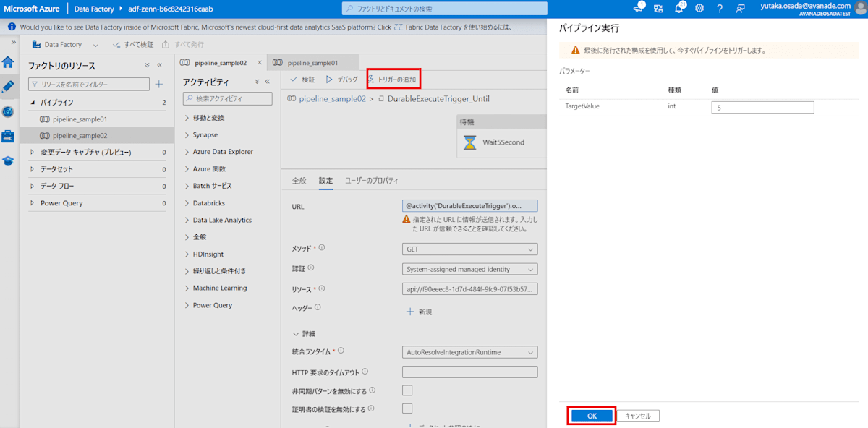868x428 pixels.
Task: Expand the Power Query tree node
Action: [x=33, y=203]
